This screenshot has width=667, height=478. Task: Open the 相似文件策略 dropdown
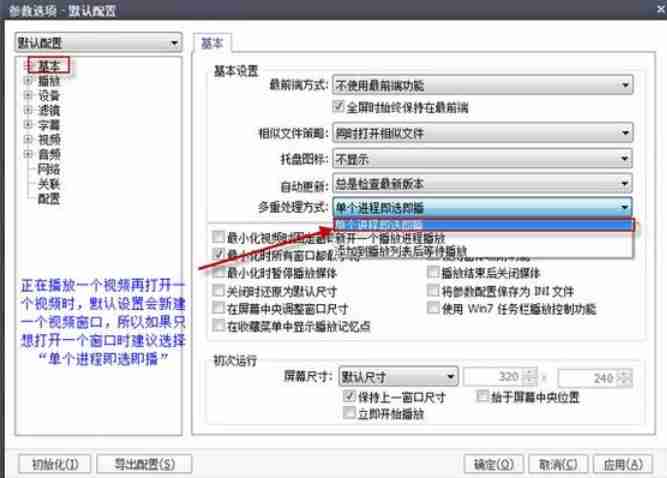point(483,133)
